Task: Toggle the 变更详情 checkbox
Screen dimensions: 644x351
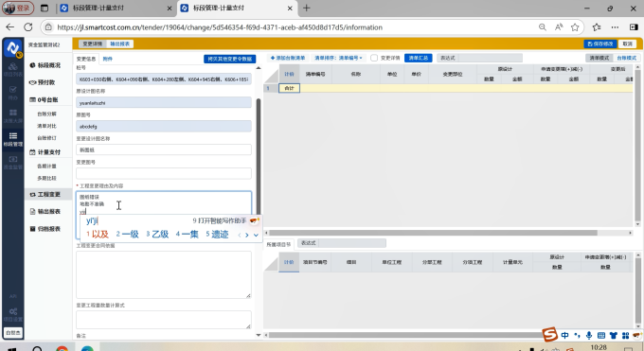Action: (374, 58)
